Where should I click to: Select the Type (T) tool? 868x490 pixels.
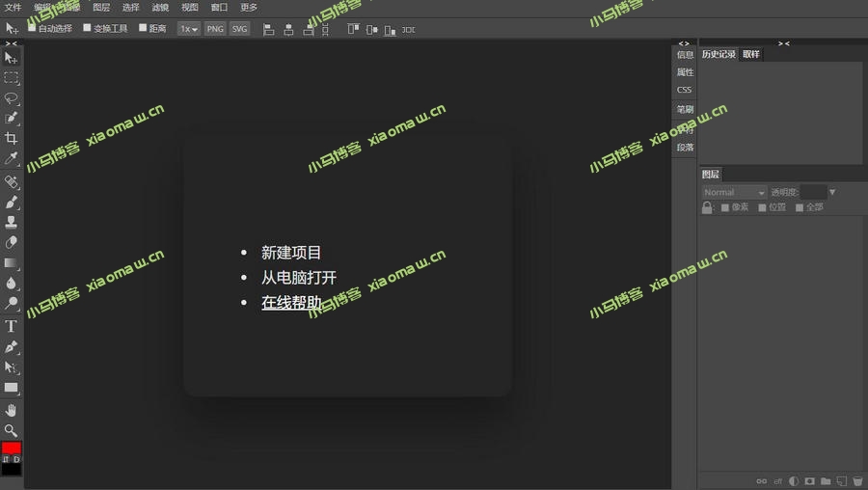pos(11,326)
